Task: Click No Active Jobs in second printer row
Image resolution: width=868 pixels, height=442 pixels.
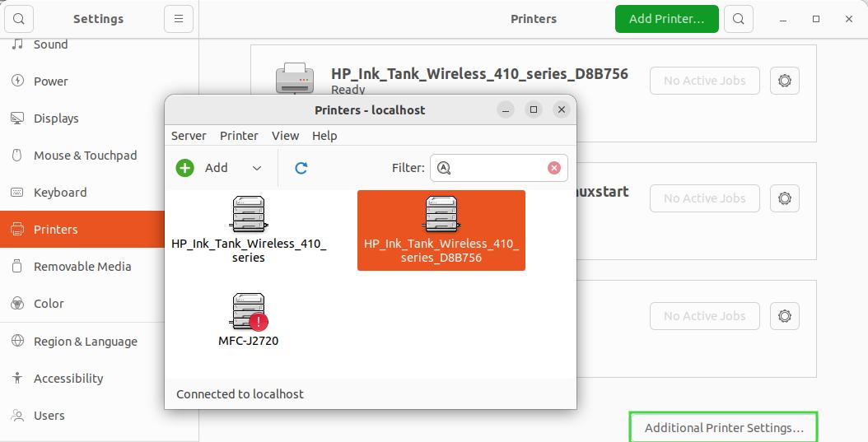Action: [x=705, y=198]
